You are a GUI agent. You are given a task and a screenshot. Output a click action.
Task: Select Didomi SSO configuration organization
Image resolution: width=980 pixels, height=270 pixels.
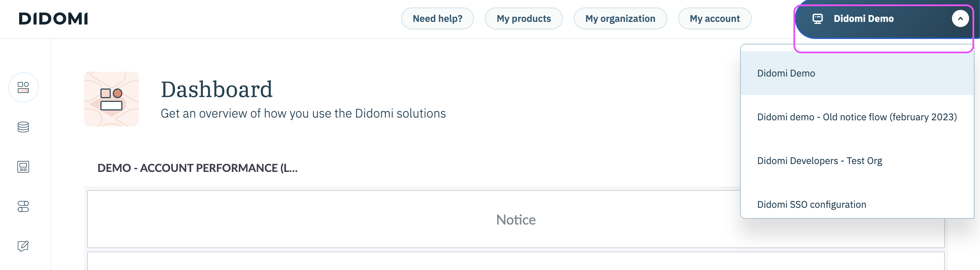point(811,204)
